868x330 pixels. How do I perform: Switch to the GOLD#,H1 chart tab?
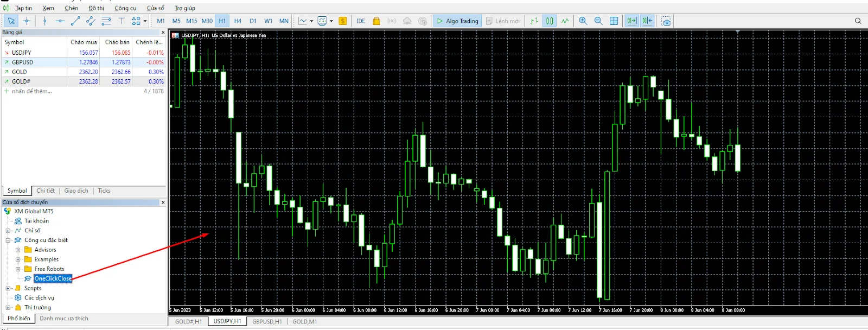[188, 321]
